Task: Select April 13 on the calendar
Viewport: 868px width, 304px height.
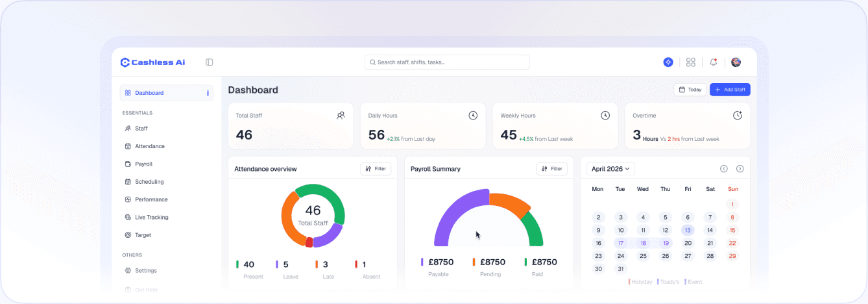Action: click(x=688, y=230)
